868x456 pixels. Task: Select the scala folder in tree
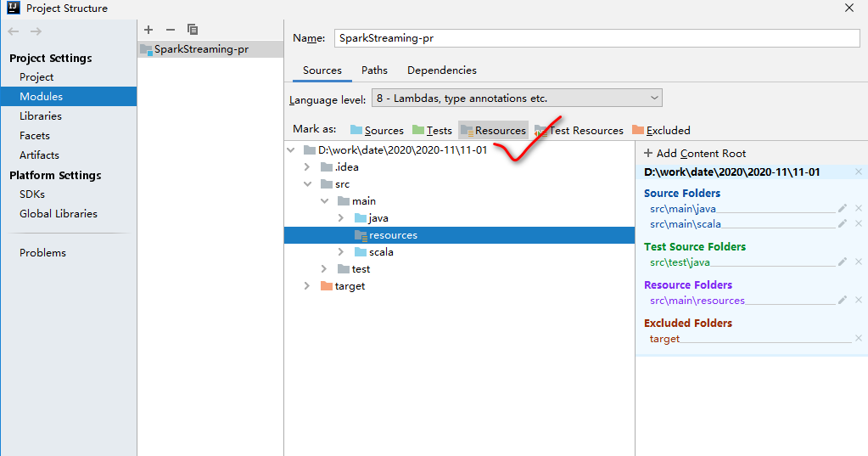374,252
